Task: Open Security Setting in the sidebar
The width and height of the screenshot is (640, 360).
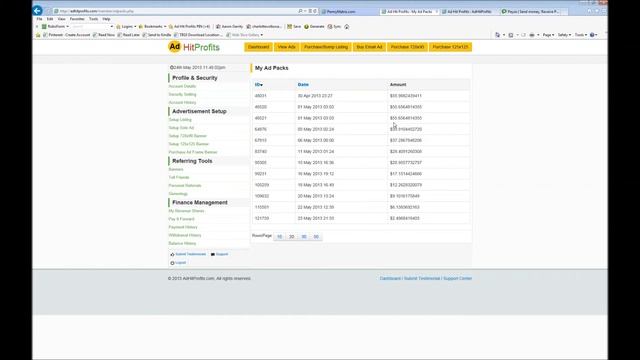Action: click(x=182, y=94)
